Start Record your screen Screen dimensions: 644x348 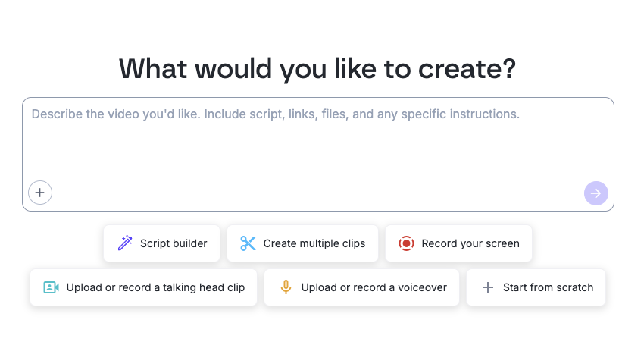click(458, 243)
